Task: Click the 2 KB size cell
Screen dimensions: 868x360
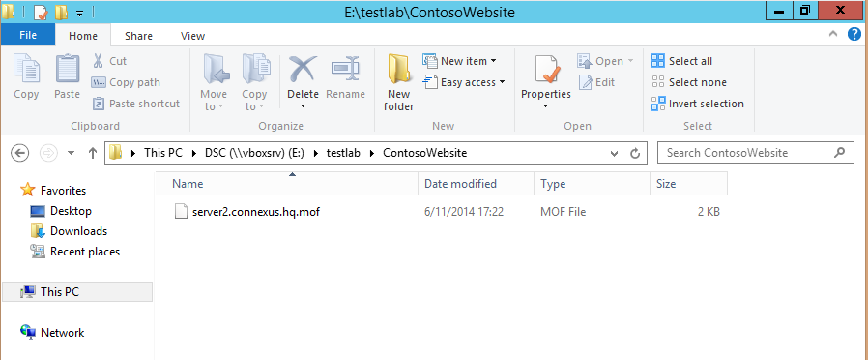Action: coord(709,212)
